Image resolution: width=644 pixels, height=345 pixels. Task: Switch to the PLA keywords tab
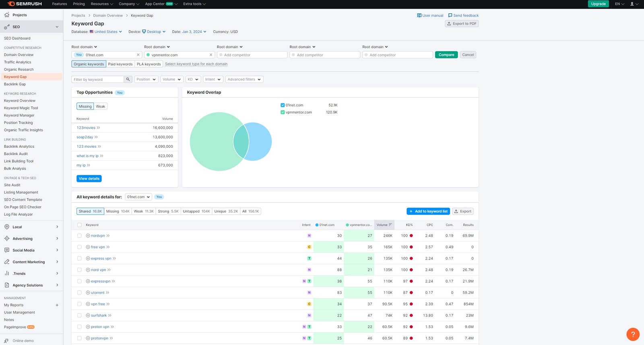coord(149,64)
